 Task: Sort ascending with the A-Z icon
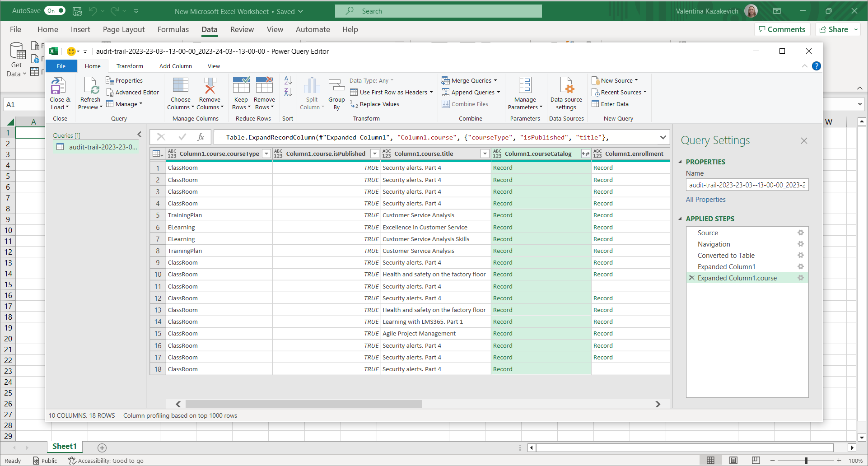click(288, 81)
